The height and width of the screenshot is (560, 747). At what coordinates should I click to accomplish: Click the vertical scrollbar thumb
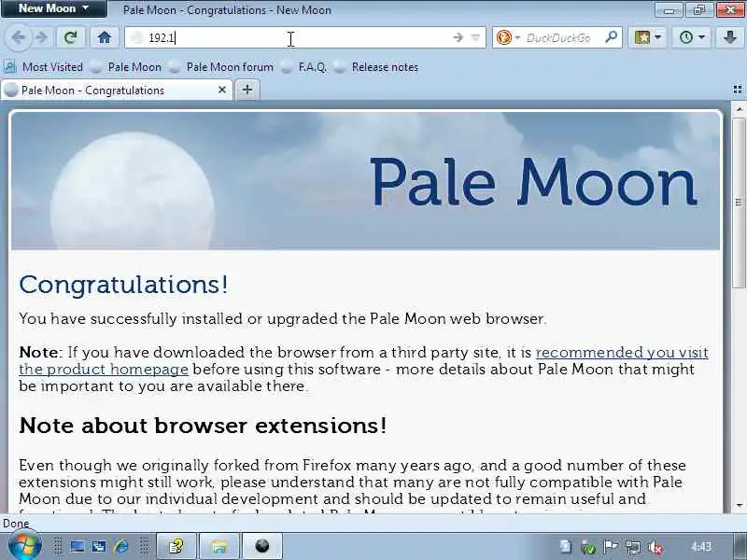click(739, 203)
